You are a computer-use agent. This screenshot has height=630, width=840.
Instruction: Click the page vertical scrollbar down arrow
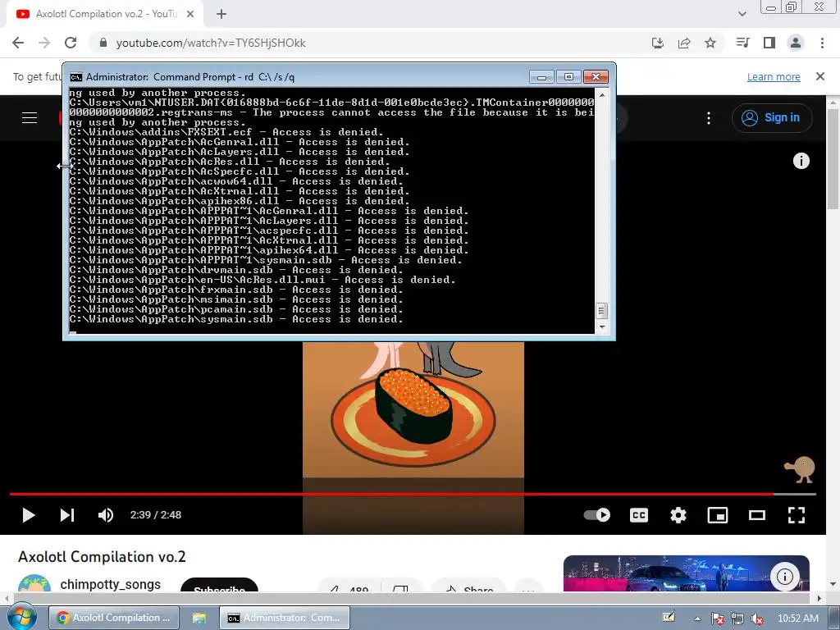833,584
